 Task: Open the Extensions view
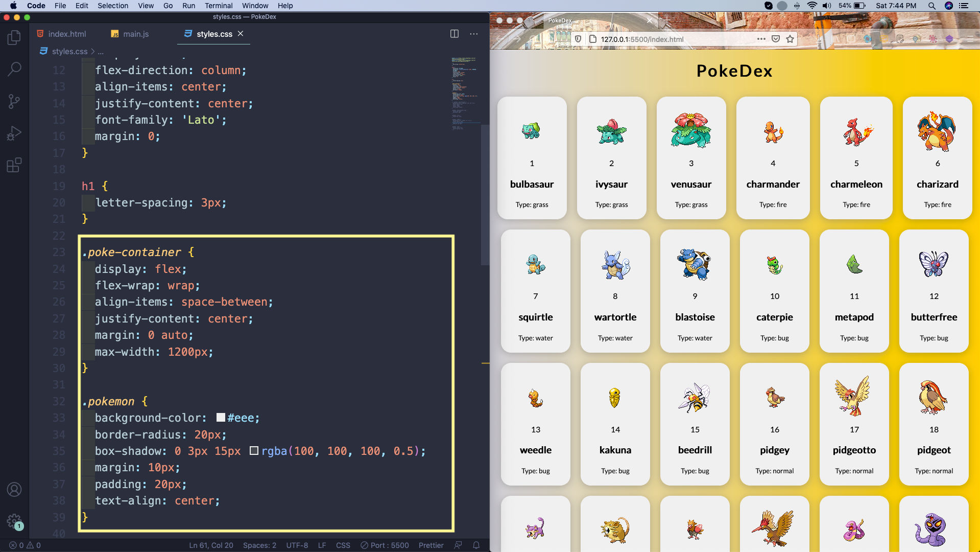pos(14,165)
